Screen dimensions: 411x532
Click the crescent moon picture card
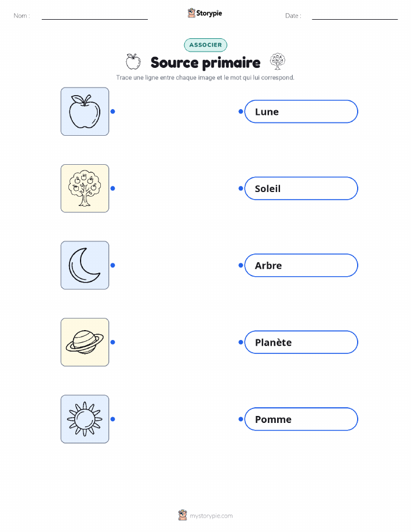pyautogui.click(x=85, y=265)
